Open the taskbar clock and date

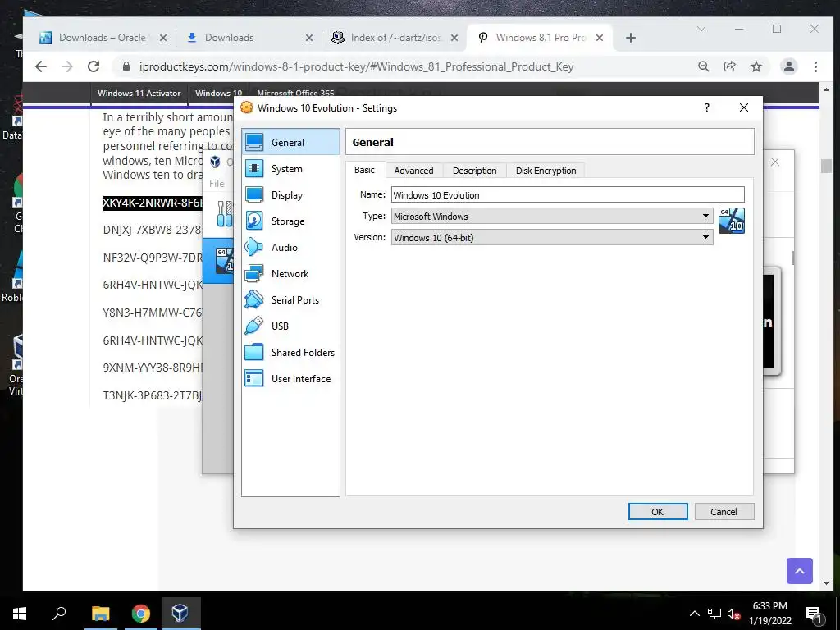[x=769, y=614]
